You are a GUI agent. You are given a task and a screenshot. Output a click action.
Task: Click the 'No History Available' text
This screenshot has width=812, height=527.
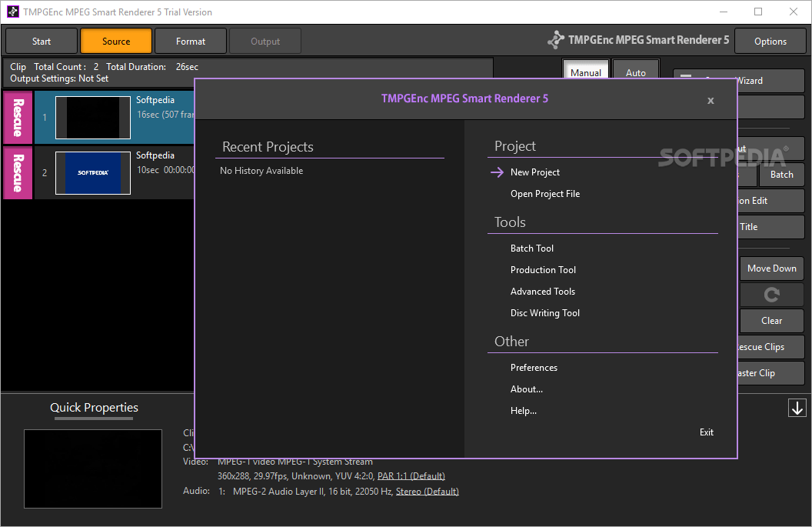[261, 171]
